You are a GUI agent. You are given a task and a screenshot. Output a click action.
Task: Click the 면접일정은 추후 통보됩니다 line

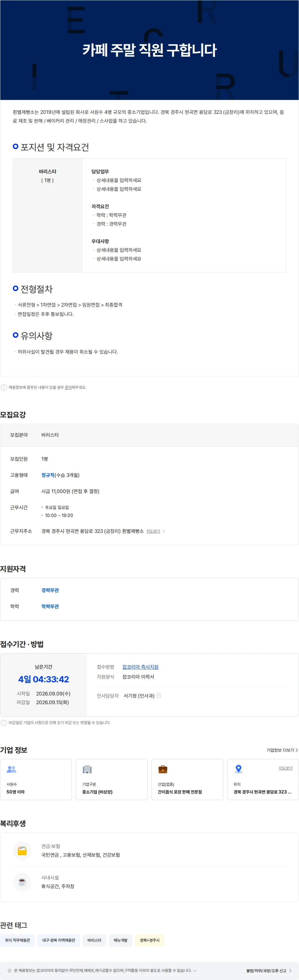(x=46, y=314)
